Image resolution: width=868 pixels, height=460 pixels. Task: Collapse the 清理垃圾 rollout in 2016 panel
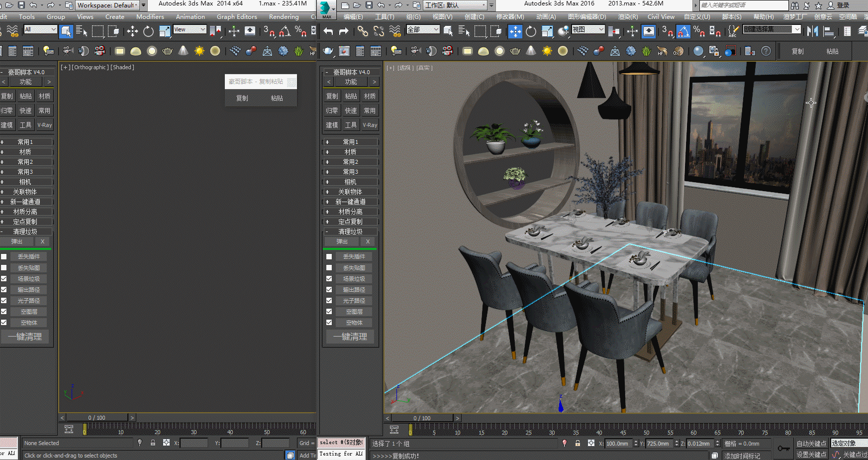[x=351, y=231]
